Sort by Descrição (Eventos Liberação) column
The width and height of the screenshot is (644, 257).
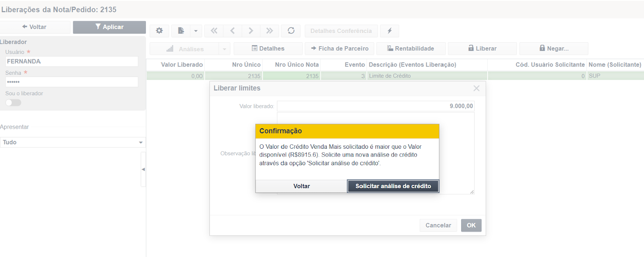pos(427,64)
